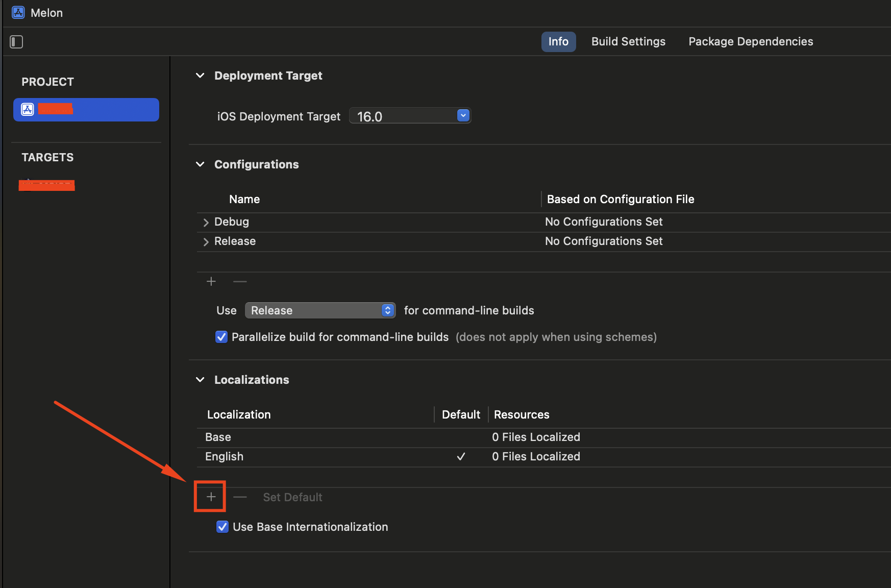Click the Default column header
Screen dimensions: 891x588
(461, 414)
